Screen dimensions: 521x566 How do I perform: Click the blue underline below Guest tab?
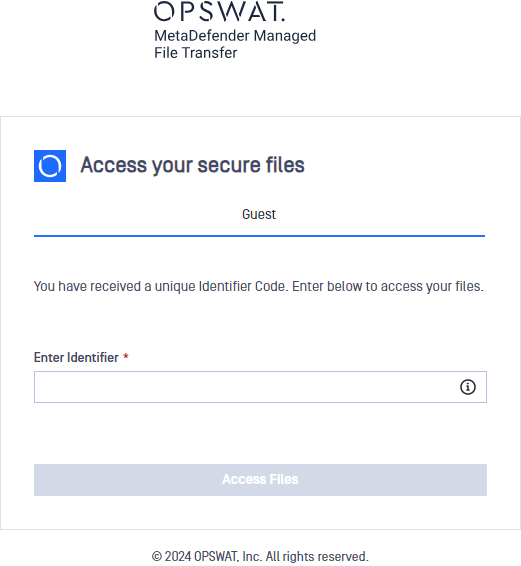pos(259,236)
